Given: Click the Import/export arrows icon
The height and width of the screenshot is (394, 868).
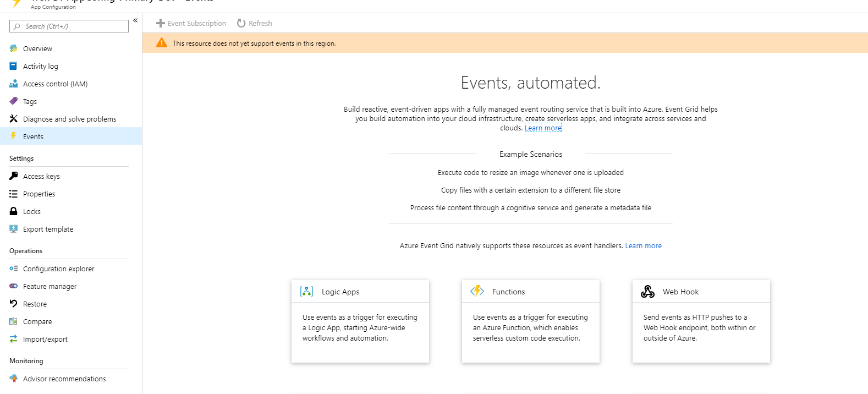Looking at the screenshot, I should (14, 339).
